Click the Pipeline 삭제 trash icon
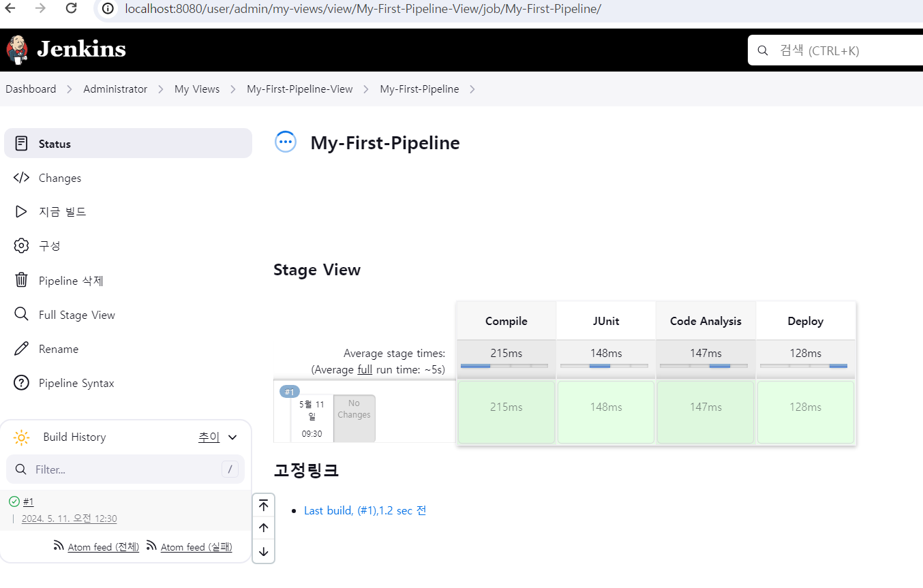The image size is (923, 588). pos(22,280)
